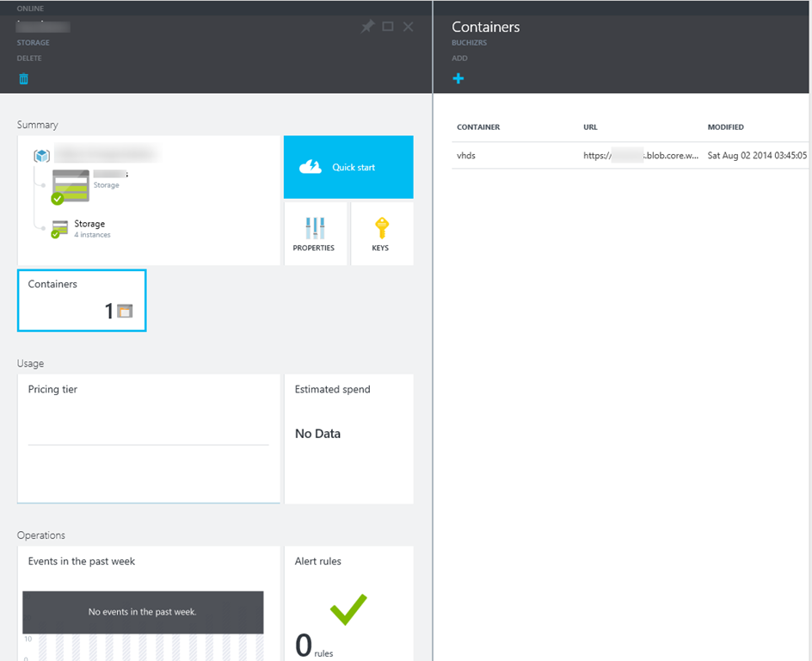Viewport: 812px width, 661px height.
Task: Click the small Storage instances icon
Action: click(x=59, y=228)
